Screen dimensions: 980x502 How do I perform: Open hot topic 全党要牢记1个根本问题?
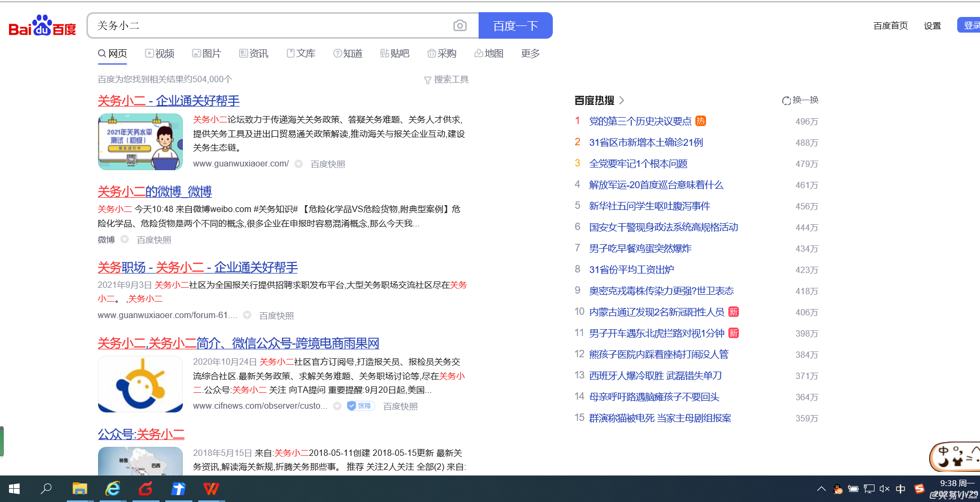(638, 164)
